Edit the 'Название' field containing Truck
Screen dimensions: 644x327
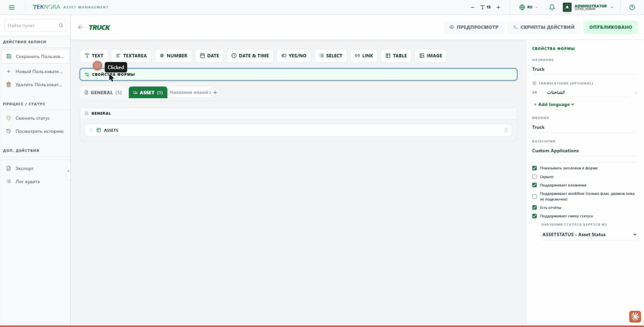[x=584, y=70]
